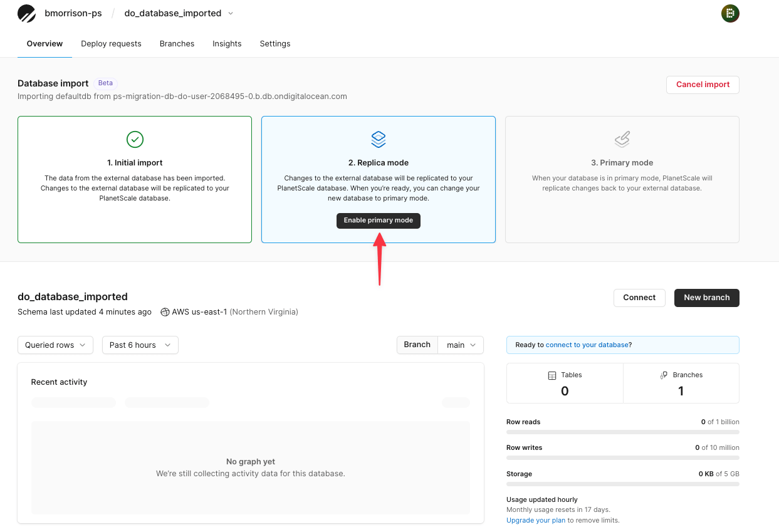Click the brush icon above Primary mode

click(x=622, y=139)
